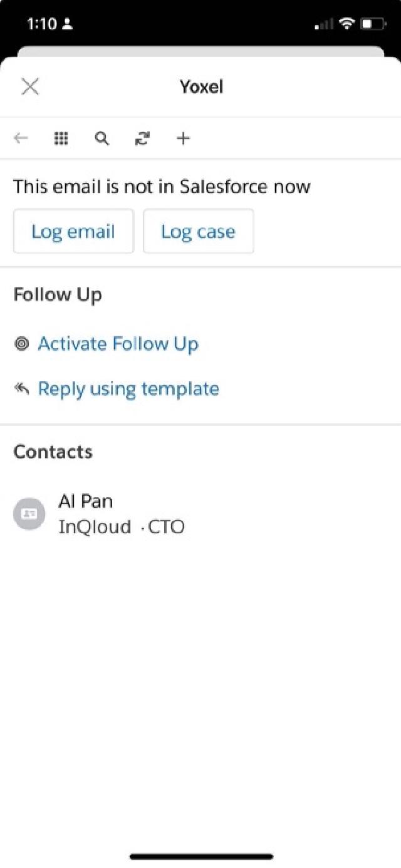Tap the Yoxel title in header

click(202, 86)
